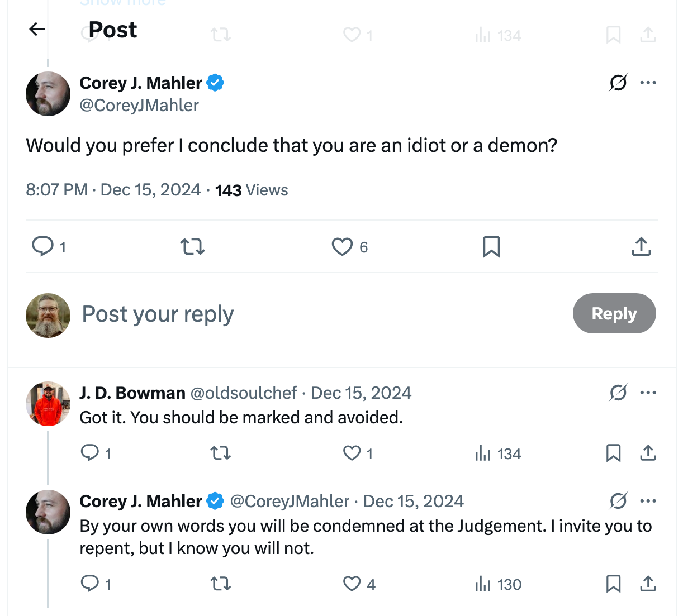This screenshot has width=683, height=616.
Task: Click Corey J. Mahler's verified badge
Action: pos(216,82)
